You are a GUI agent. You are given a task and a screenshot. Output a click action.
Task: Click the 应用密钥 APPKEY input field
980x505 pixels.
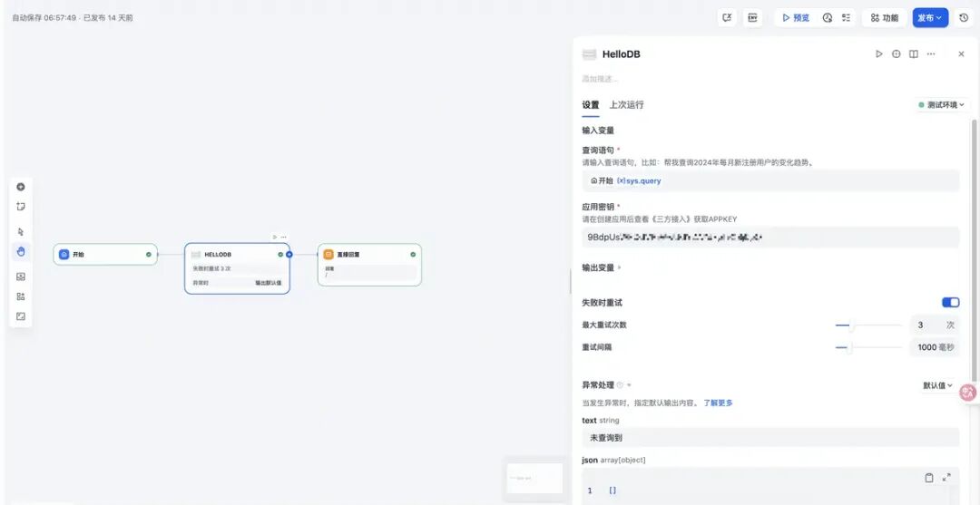pyautogui.click(x=770, y=238)
